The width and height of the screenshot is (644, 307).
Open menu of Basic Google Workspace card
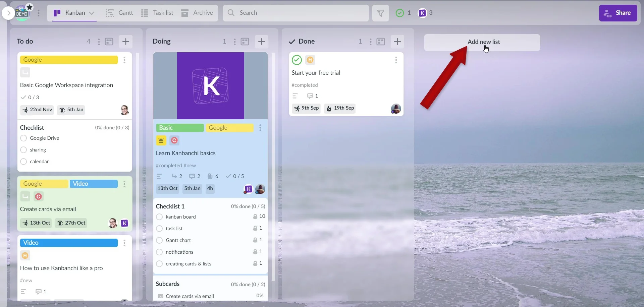124,60
